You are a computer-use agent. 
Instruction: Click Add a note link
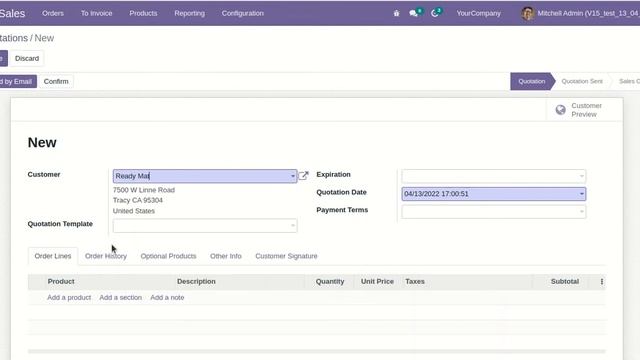167,298
